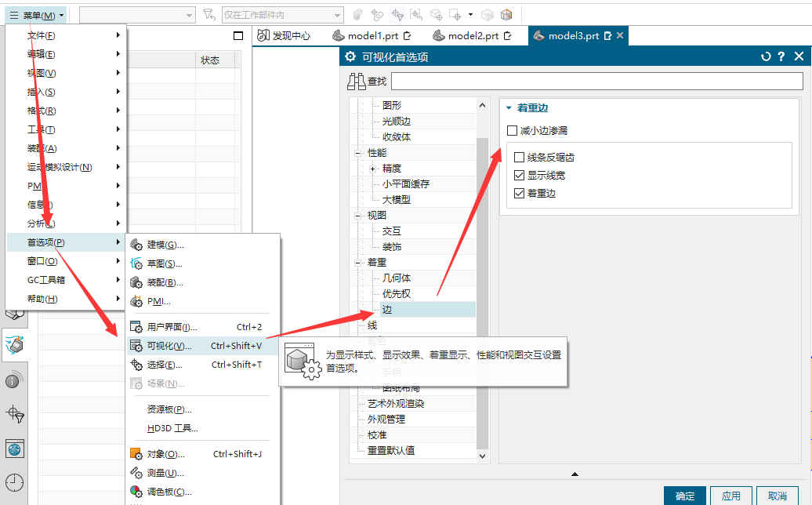Click the 确定 button

[x=684, y=496]
